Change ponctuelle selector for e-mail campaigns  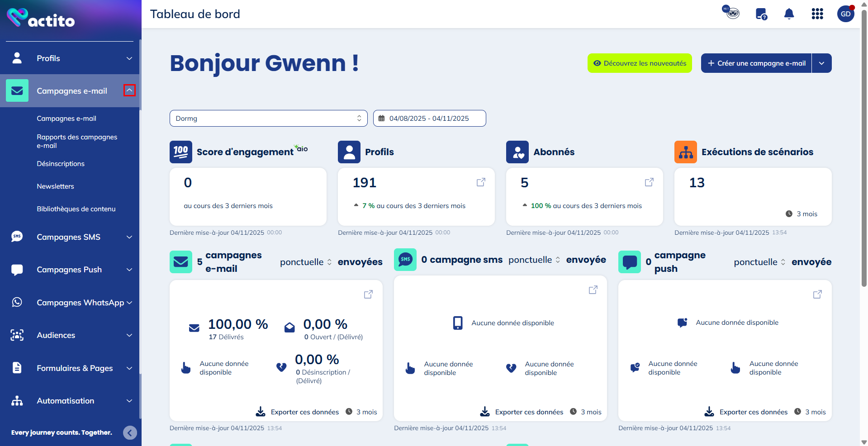[306, 262]
